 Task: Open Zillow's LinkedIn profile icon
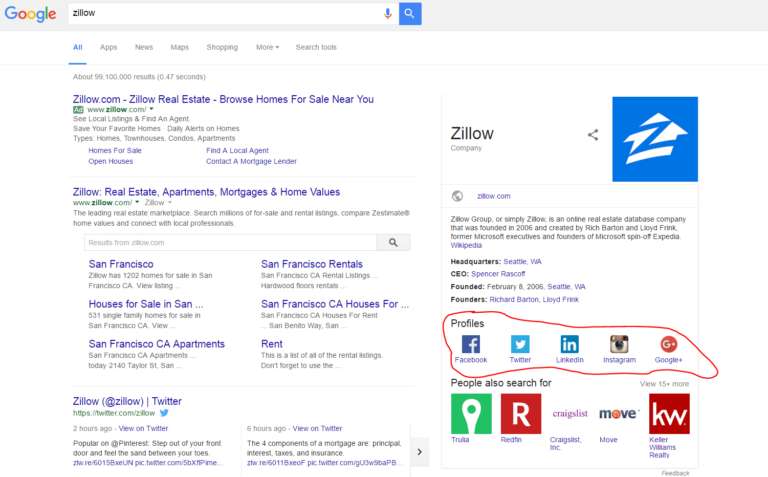click(x=570, y=344)
